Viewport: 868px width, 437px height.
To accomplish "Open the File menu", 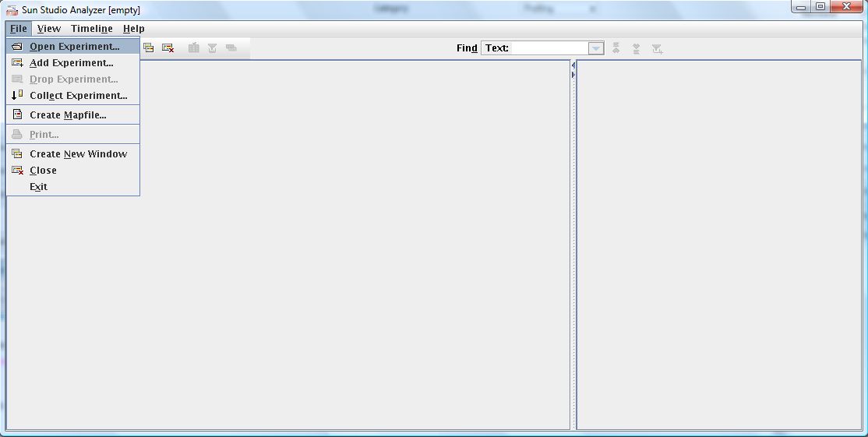I will click(19, 29).
